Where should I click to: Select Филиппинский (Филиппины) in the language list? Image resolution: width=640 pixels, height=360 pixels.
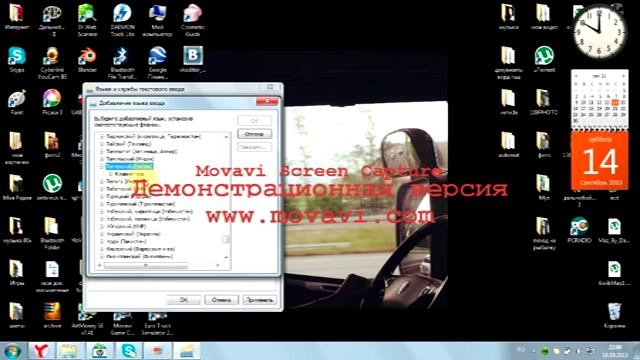pyautogui.click(x=140, y=257)
